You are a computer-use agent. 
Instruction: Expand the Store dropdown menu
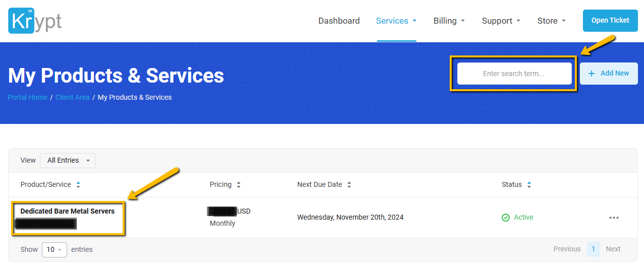552,21
